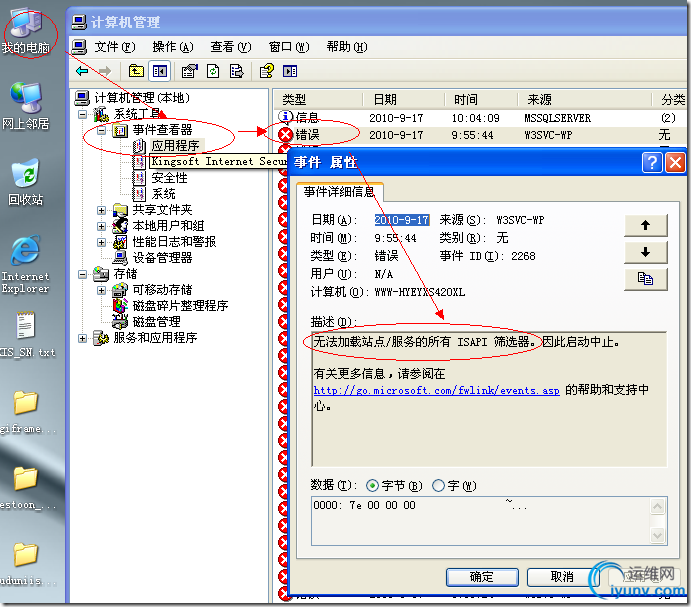
Task: Open 网上邻居 desktop icon
Action: 26,107
